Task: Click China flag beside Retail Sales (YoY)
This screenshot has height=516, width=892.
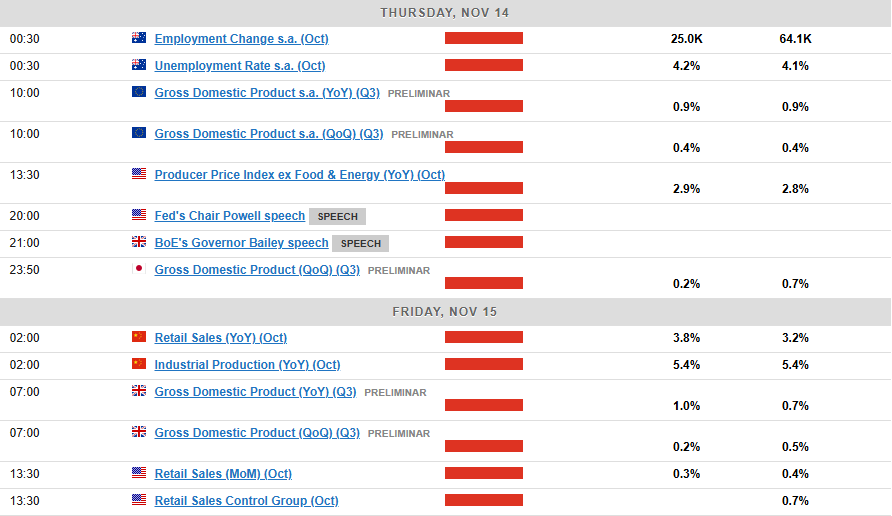Action: 139,337
